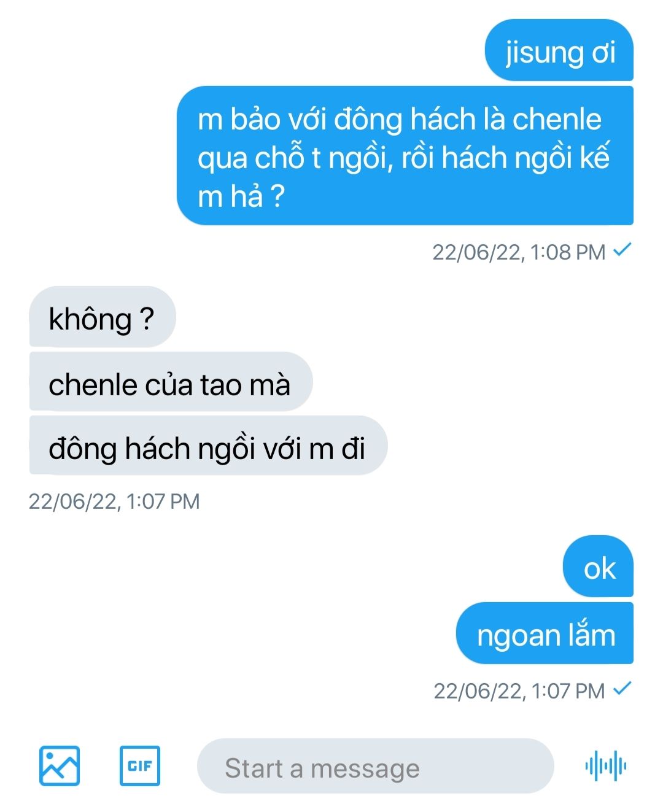Tap the word "chenle" in the long blue message
Image resolution: width=663 pixels, height=812 pixels.
click(557, 119)
